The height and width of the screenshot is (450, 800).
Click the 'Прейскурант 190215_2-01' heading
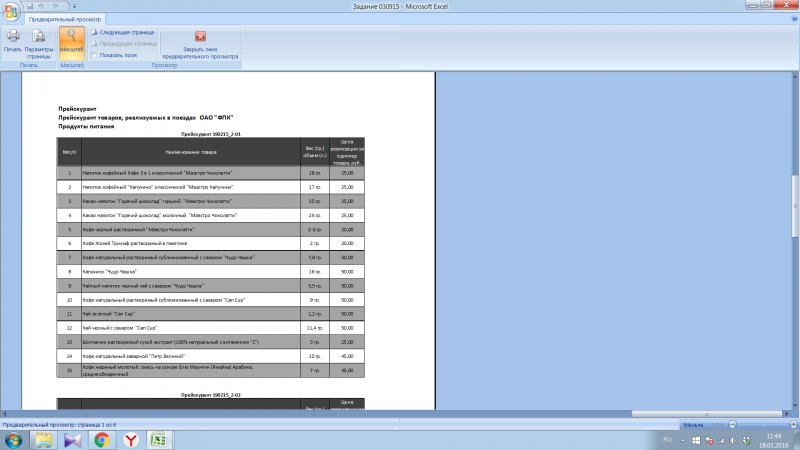[211, 134]
